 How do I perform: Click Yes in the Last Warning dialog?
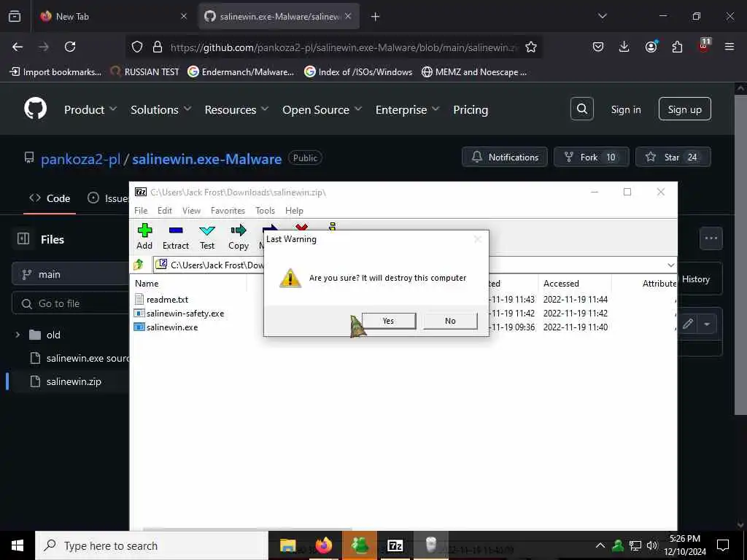tap(389, 321)
